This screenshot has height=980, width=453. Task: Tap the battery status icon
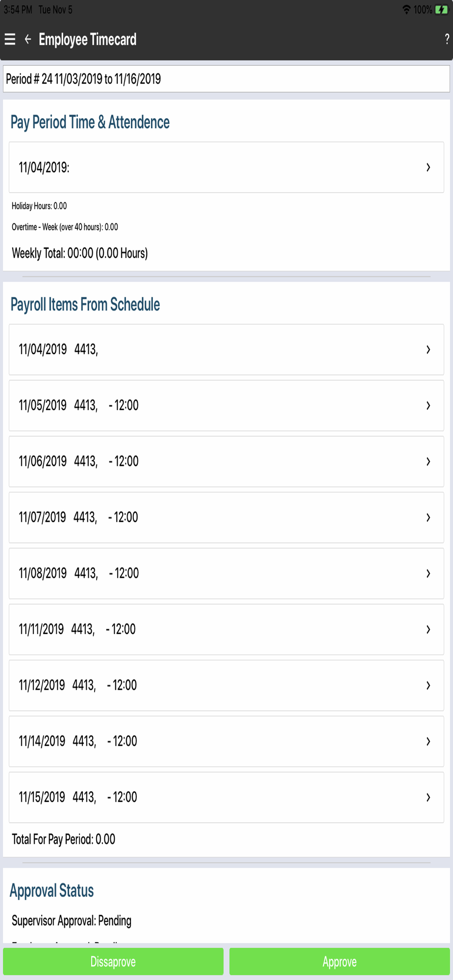click(x=442, y=10)
